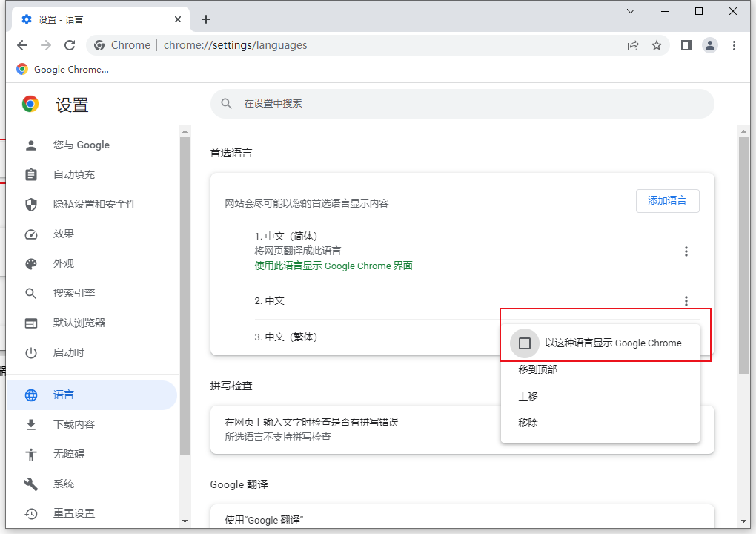The image size is (756, 534).
Task: Click the 添加语言 button
Action: click(667, 201)
